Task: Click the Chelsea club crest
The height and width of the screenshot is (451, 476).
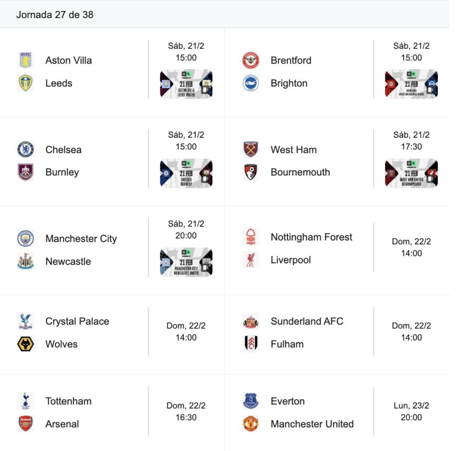Action: (x=26, y=150)
